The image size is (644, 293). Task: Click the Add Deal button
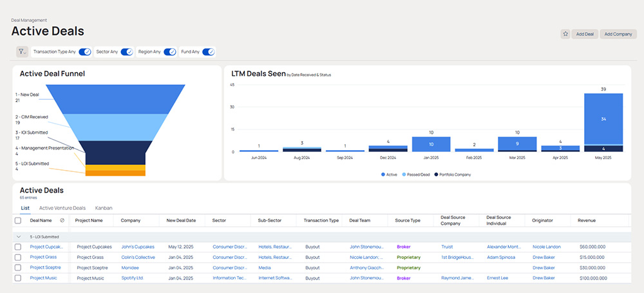[585, 34]
